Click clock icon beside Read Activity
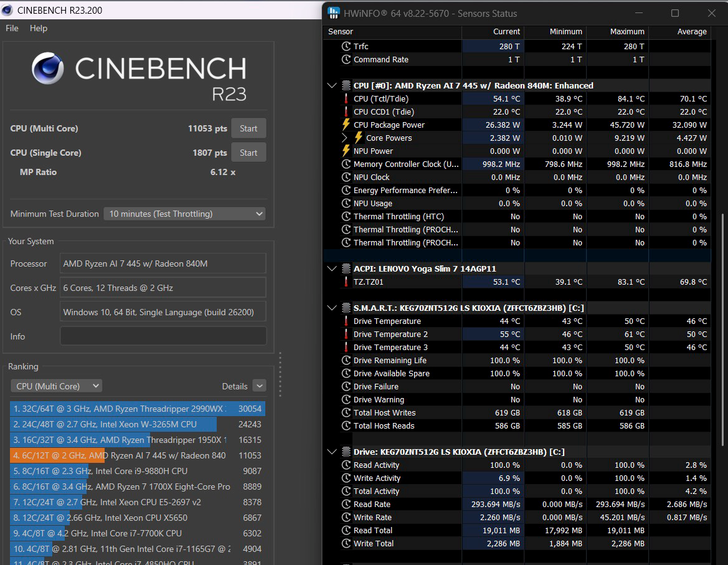This screenshot has height=565, width=728. pos(346,465)
